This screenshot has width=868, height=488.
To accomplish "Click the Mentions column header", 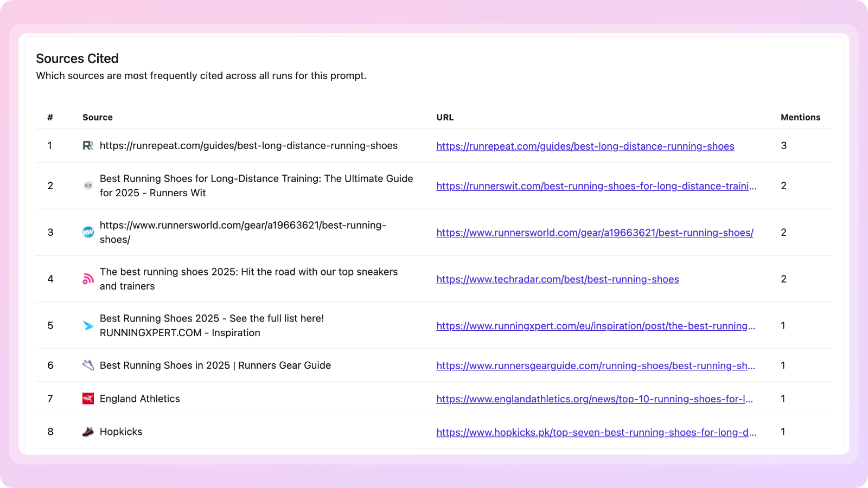I will click(800, 117).
